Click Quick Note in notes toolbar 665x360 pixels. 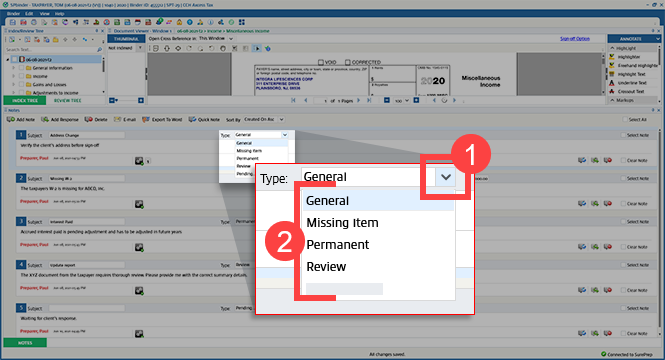point(204,120)
